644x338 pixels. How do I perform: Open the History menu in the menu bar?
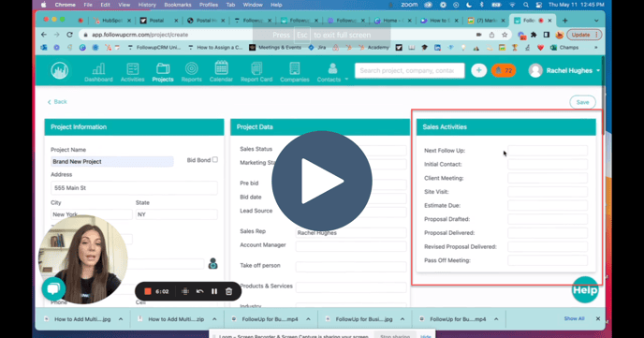point(147,5)
